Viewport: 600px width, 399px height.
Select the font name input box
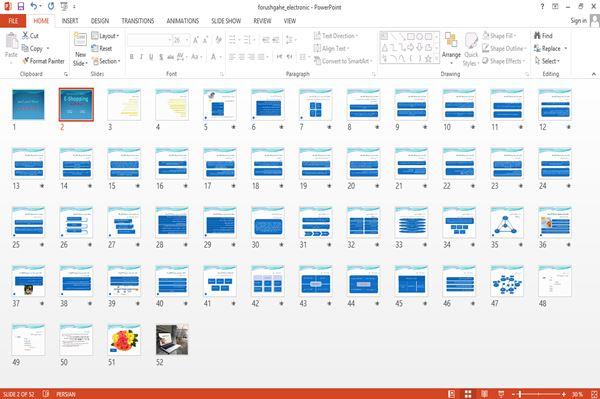(149, 40)
